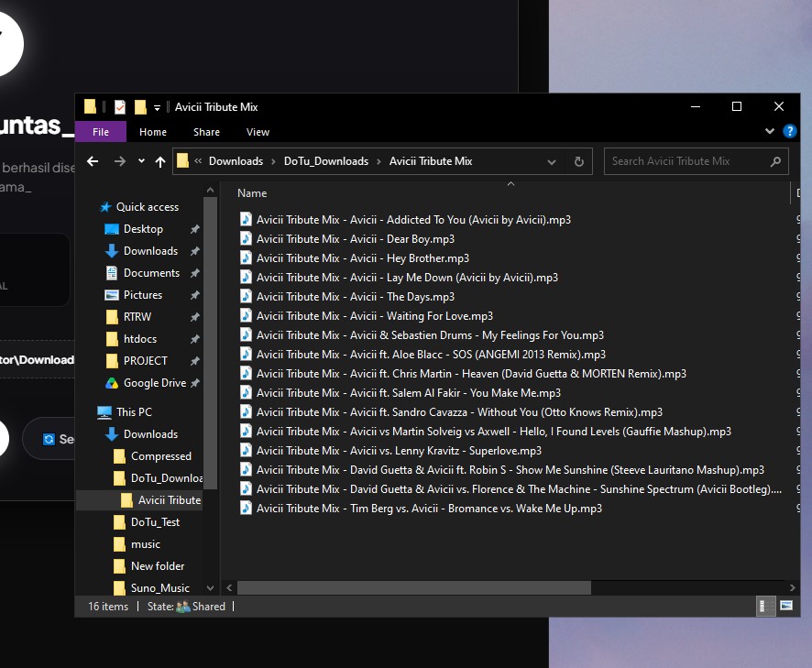Click Downloads in the address breadcrumb
The height and width of the screenshot is (668, 812).
point(236,161)
